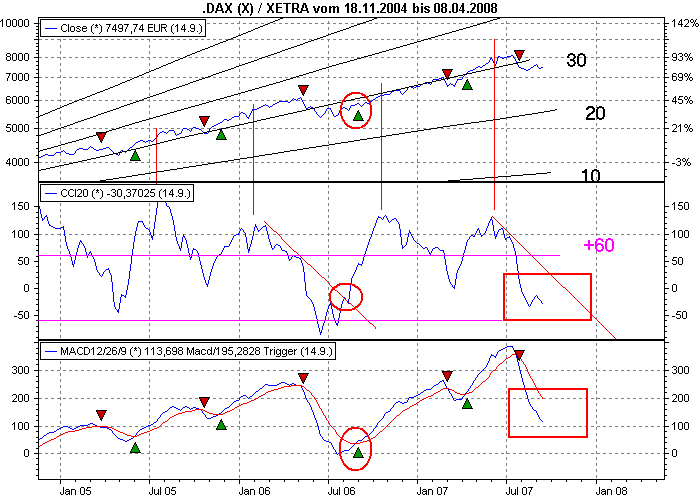Screen dimensions: 700x500
Task: Click "150" on the left CCI axis
Action: tap(21, 207)
